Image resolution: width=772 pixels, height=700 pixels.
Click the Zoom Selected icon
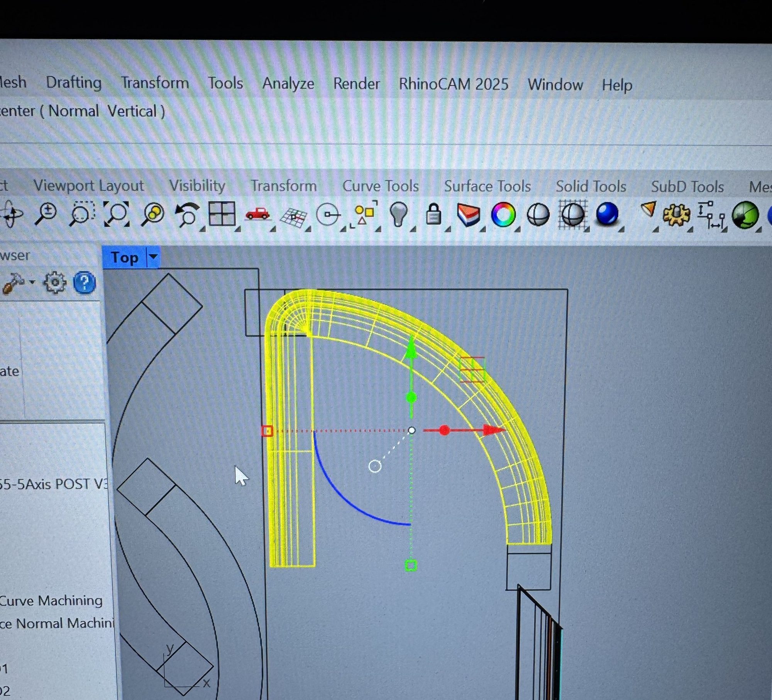pyautogui.click(x=152, y=214)
